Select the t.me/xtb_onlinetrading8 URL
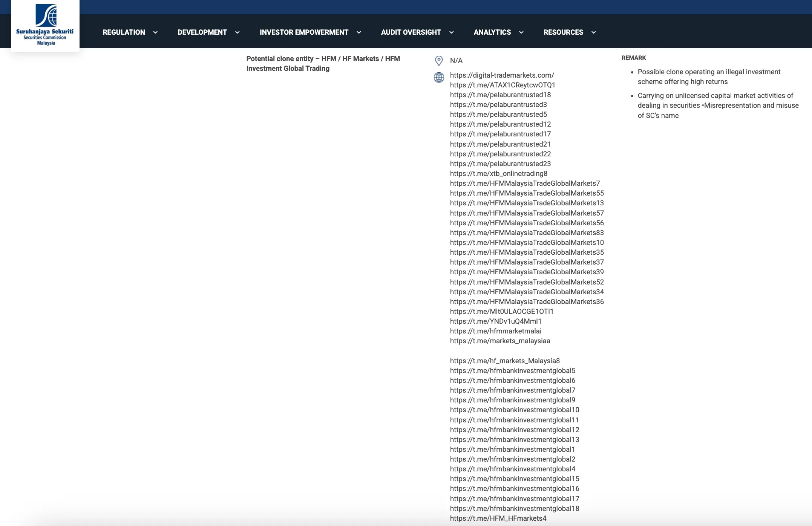This screenshot has width=812, height=526. (499, 174)
